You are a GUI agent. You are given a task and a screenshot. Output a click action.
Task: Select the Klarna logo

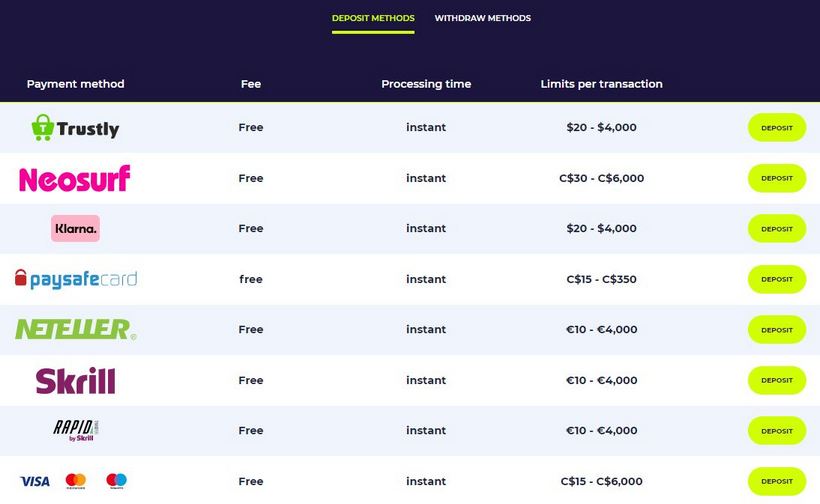75,228
